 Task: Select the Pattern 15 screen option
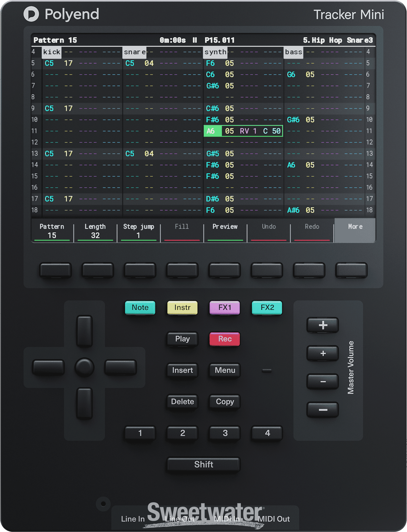tap(52, 231)
